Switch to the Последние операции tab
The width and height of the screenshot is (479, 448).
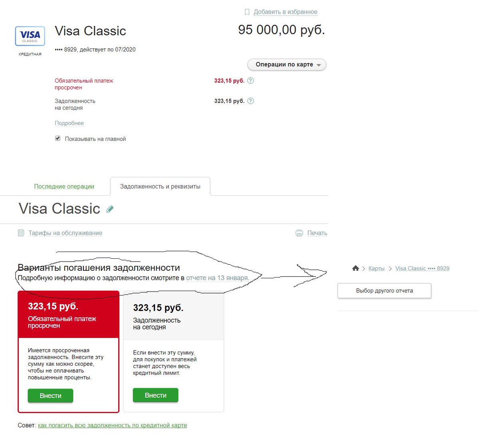click(64, 186)
